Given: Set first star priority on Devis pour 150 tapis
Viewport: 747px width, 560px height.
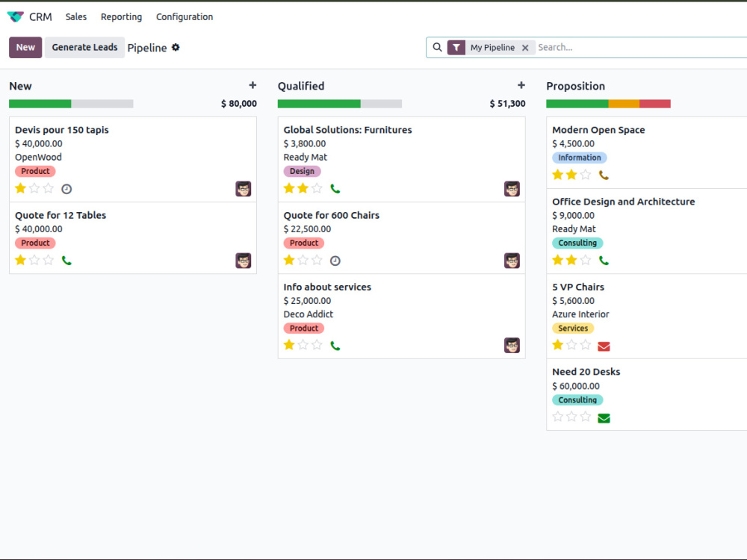Looking at the screenshot, I should click(x=20, y=188).
